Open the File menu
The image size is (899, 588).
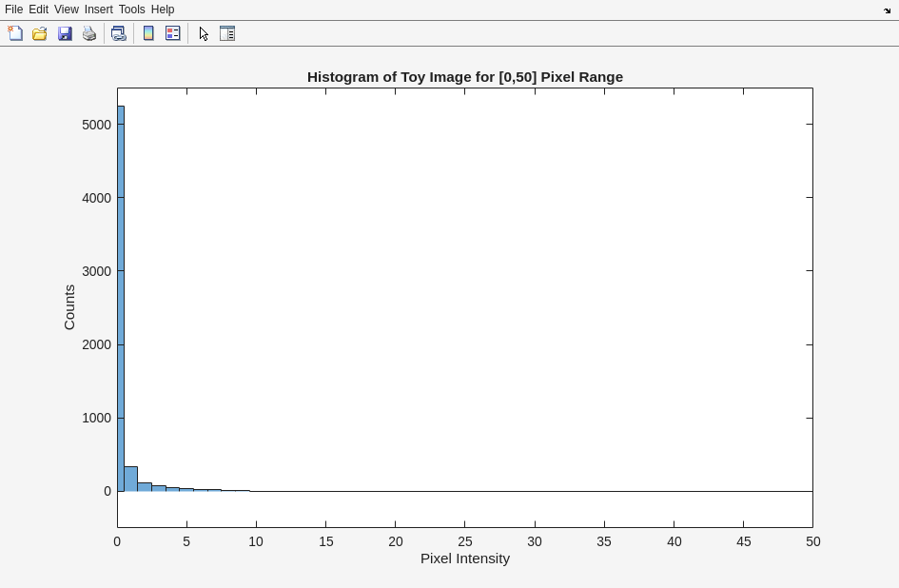point(14,10)
